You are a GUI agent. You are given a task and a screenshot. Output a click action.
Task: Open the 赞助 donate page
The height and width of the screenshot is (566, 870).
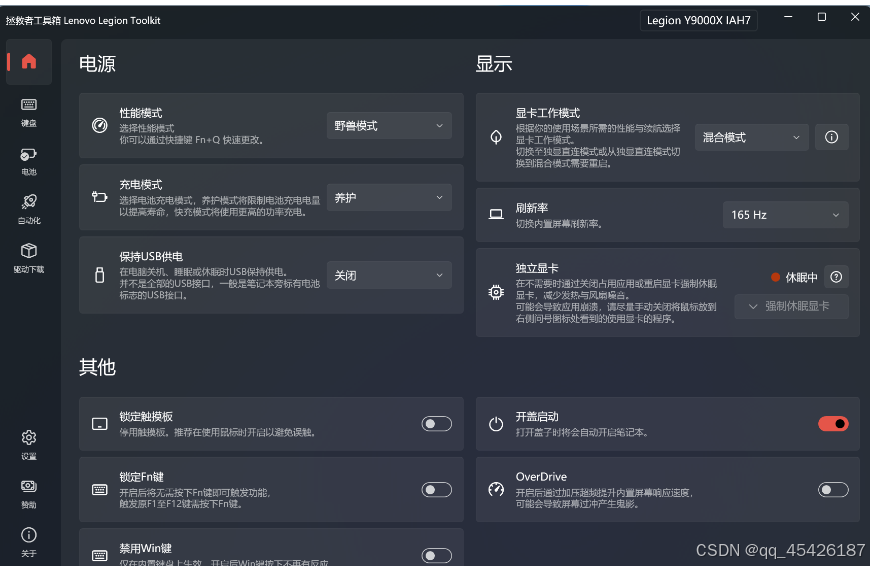point(29,494)
